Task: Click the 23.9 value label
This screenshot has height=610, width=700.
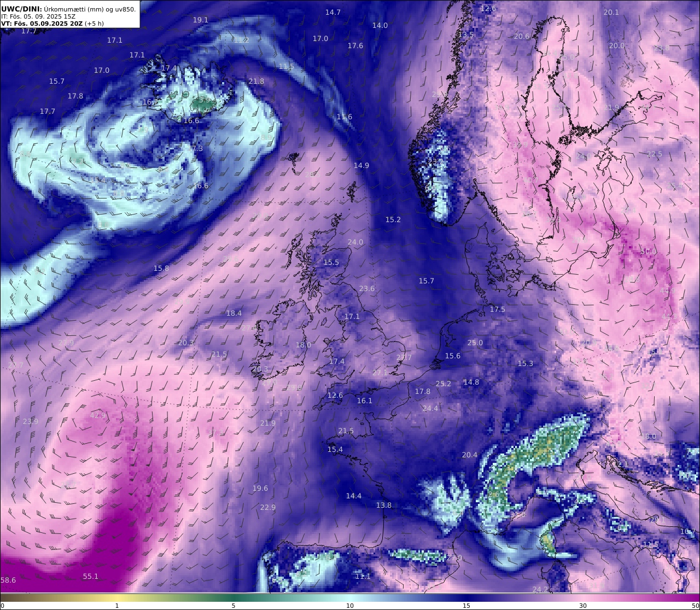Action: tap(31, 421)
